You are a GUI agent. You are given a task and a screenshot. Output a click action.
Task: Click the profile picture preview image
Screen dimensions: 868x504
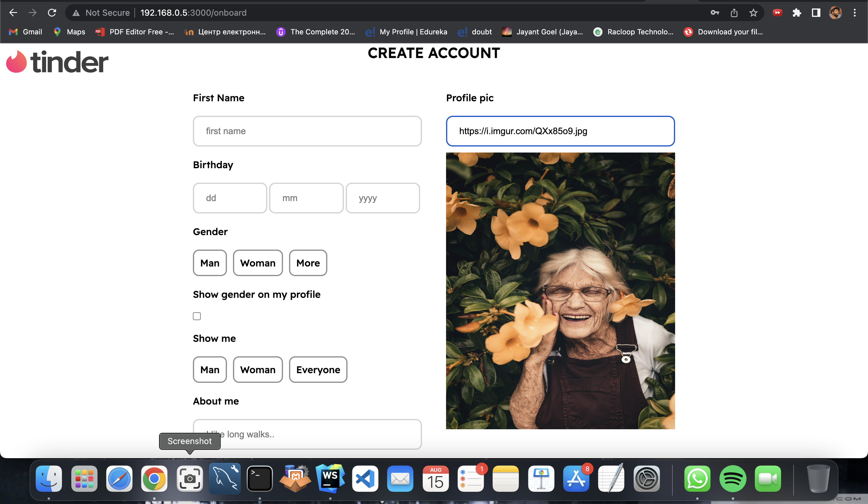(x=560, y=291)
